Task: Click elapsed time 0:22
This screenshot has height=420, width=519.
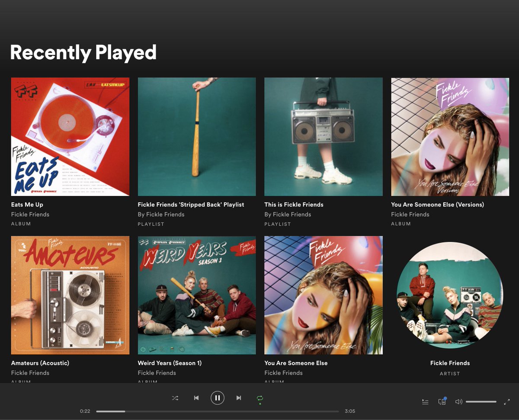Action: [85, 411]
